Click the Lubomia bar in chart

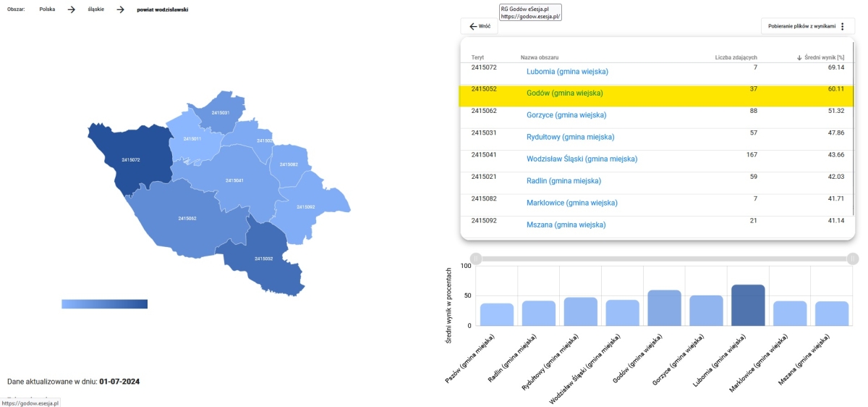(x=748, y=305)
